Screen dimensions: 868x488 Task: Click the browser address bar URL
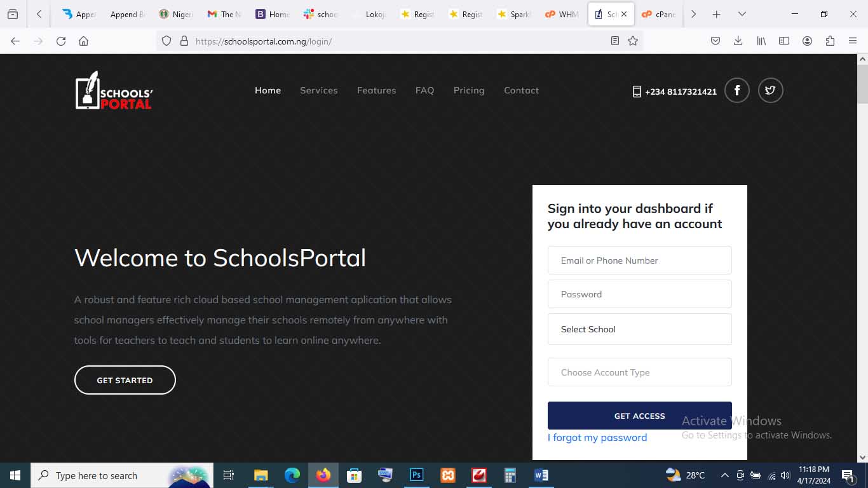tap(264, 41)
